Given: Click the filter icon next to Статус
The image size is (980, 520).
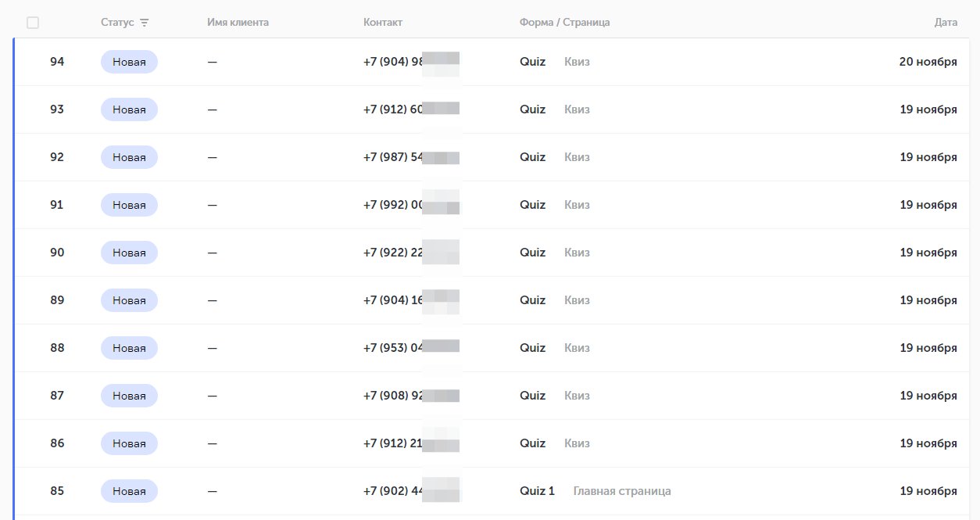Looking at the screenshot, I should (145, 23).
